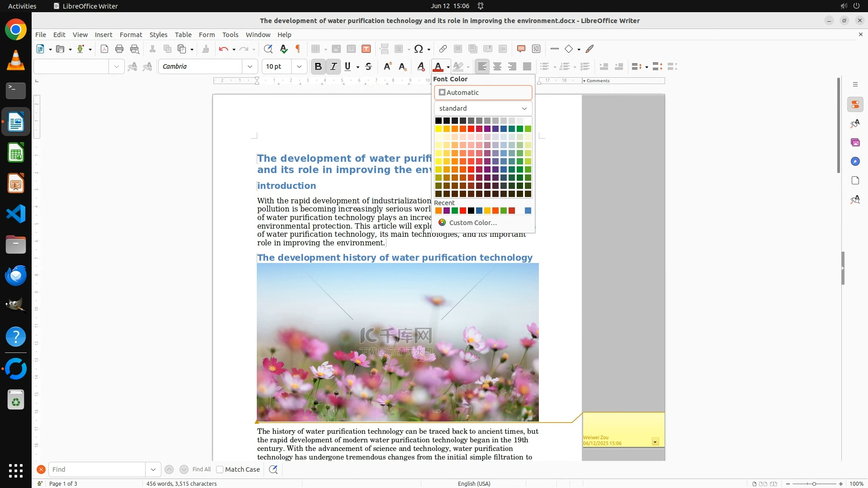Open the sidebar Navigator compass icon
This screenshot has height=488, width=868.
click(x=855, y=161)
